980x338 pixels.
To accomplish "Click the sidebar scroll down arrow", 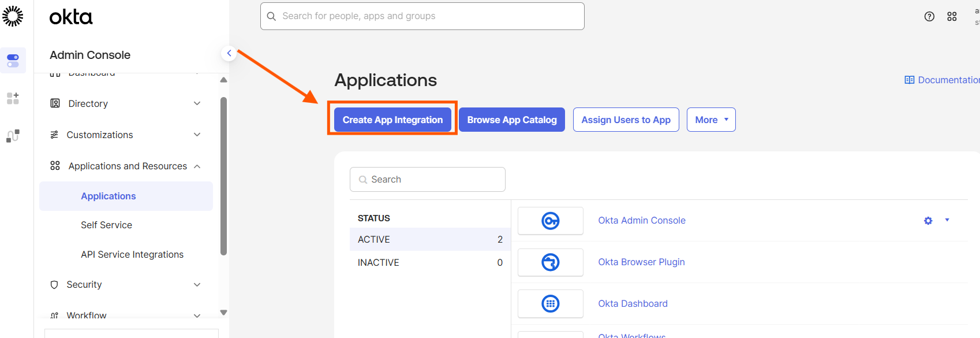I will coord(223,313).
